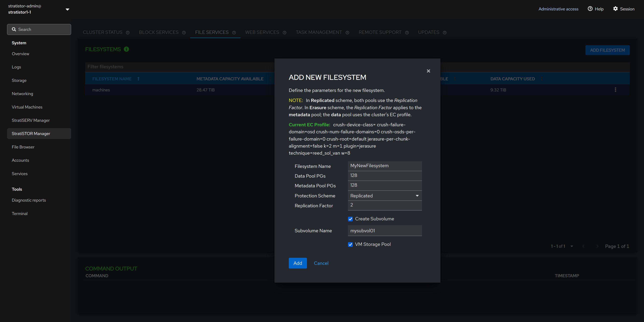Click the help icon beside Block Services tab
Screen dimensions: 644x322
click(184, 33)
